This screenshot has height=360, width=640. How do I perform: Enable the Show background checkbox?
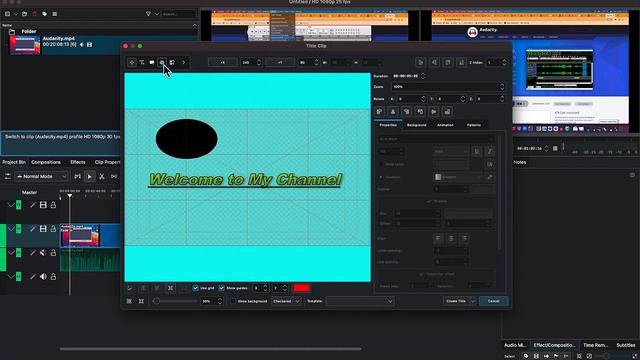click(233, 301)
